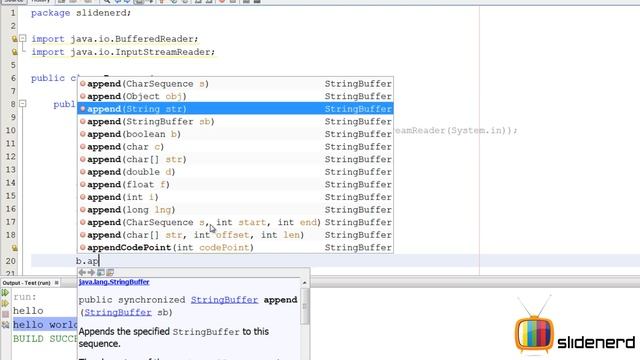Click the yellow Re-run with options icon

pos(5,303)
